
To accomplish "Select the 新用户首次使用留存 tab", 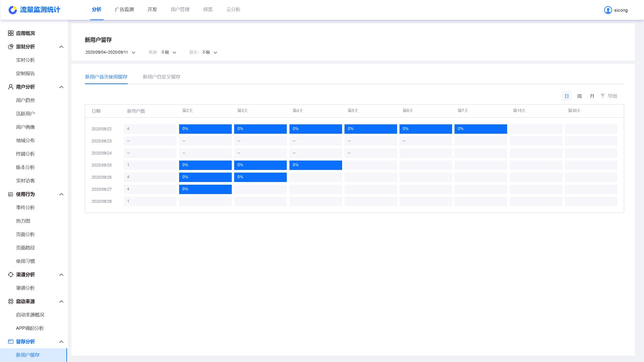I will pos(106,77).
